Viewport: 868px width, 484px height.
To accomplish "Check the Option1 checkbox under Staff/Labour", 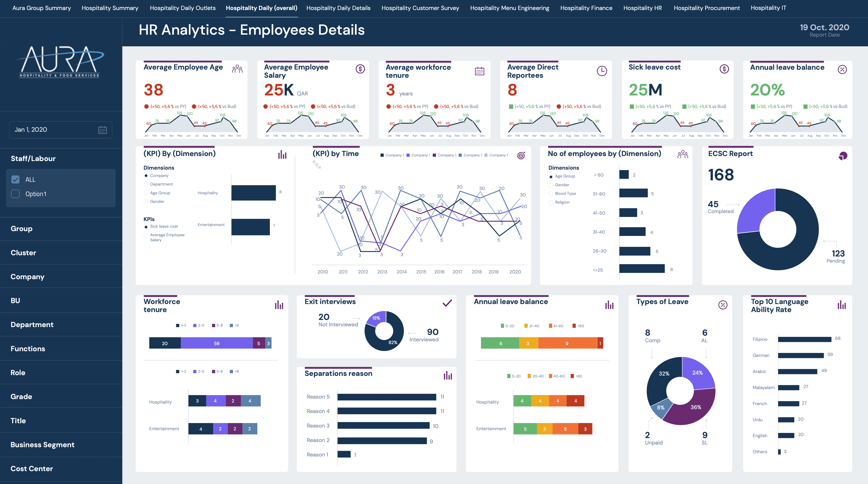I will pos(16,194).
